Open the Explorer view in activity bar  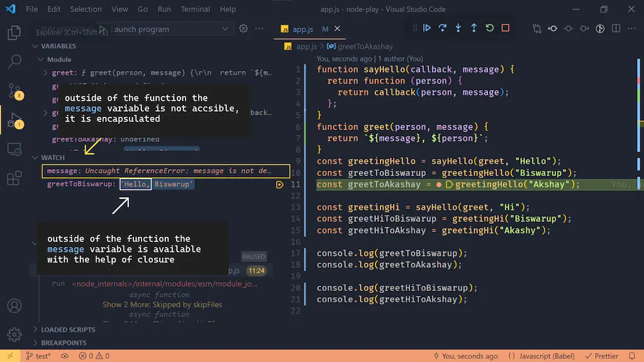14,33
